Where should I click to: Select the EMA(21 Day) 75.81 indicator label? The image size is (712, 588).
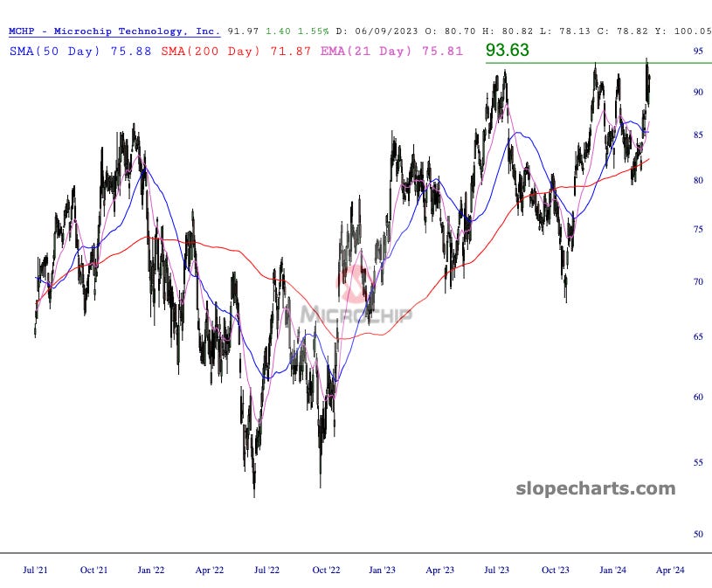[391, 51]
